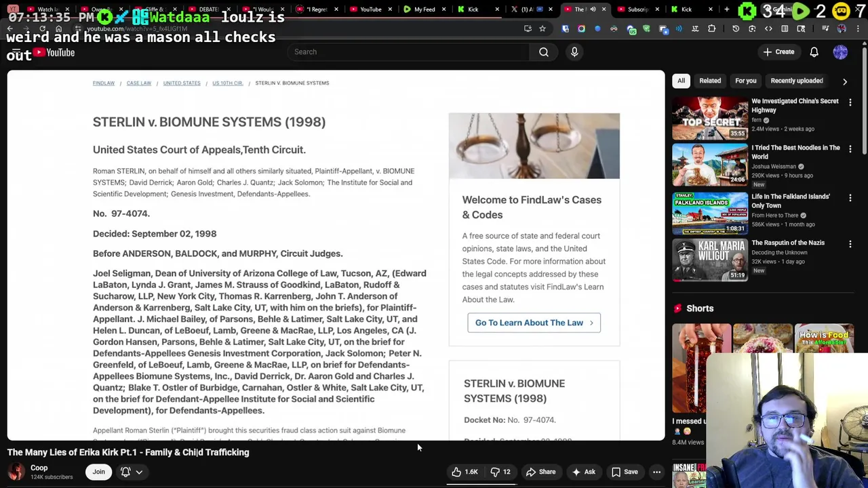Switch to the Subscrip YouTube browser tab
The image size is (868, 488).
(637, 9)
